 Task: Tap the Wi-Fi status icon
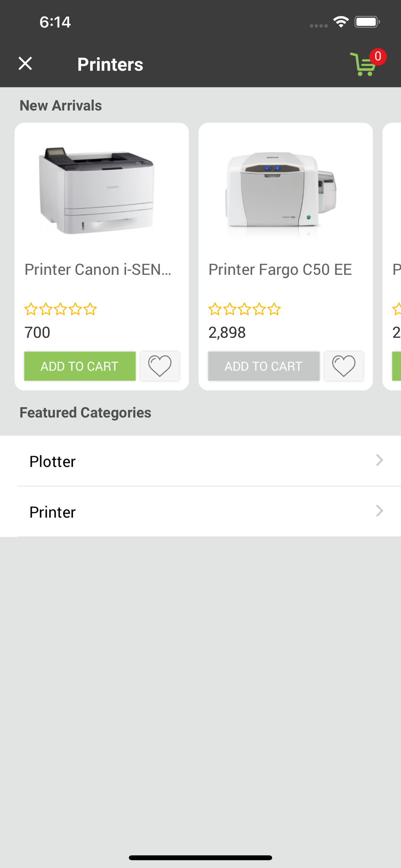coord(341,22)
